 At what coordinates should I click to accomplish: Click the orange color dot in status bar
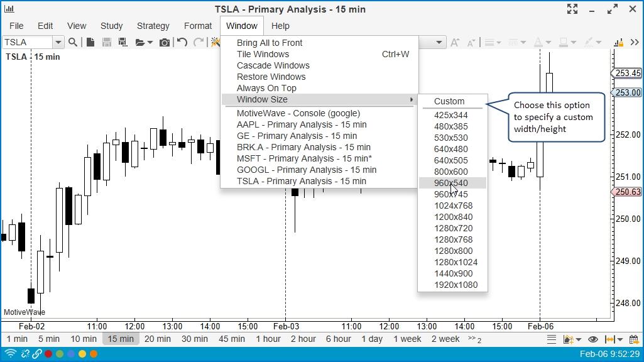pyautogui.click(x=94, y=354)
